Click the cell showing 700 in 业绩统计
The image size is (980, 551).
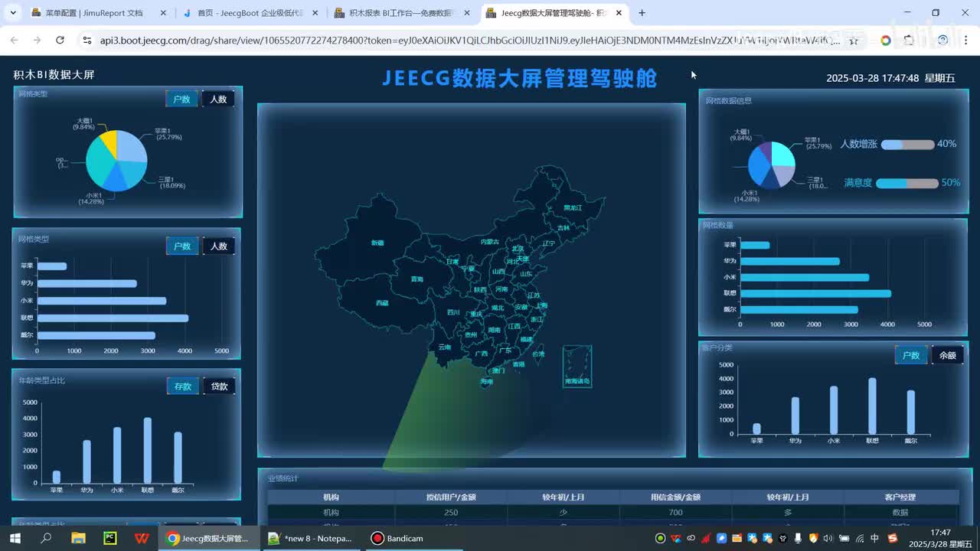[675, 513]
